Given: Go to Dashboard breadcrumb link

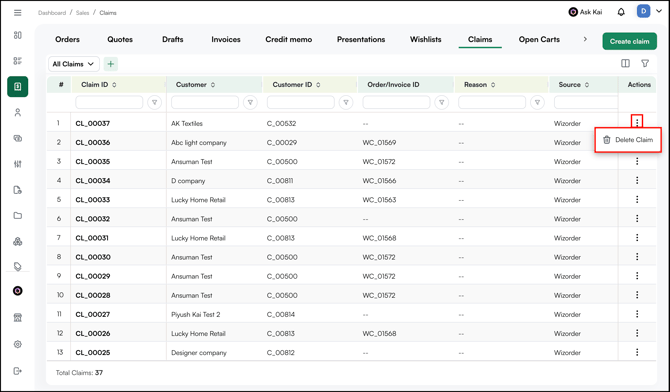Looking at the screenshot, I should [x=52, y=13].
